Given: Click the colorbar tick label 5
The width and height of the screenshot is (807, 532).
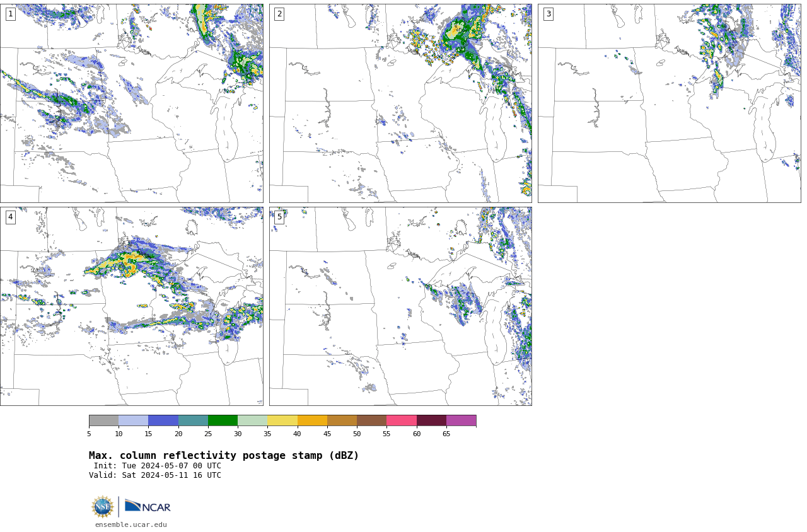Looking at the screenshot, I should (x=89, y=434).
